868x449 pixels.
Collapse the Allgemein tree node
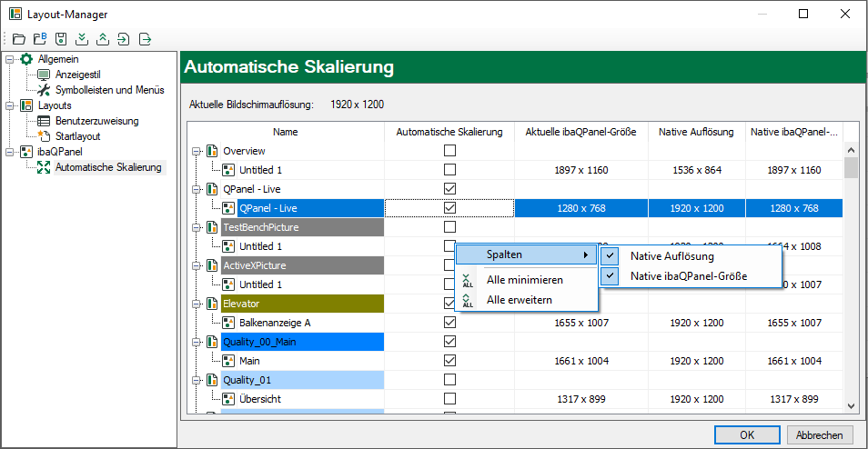pyautogui.click(x=10, y=59)
